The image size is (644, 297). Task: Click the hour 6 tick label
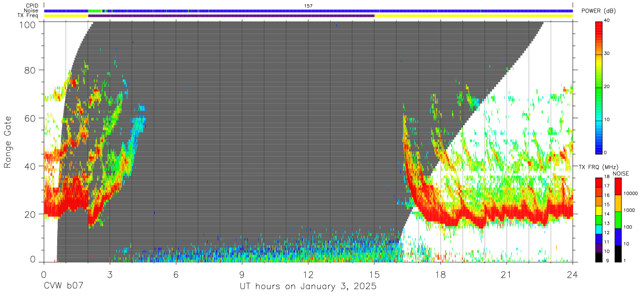[176, 274]
